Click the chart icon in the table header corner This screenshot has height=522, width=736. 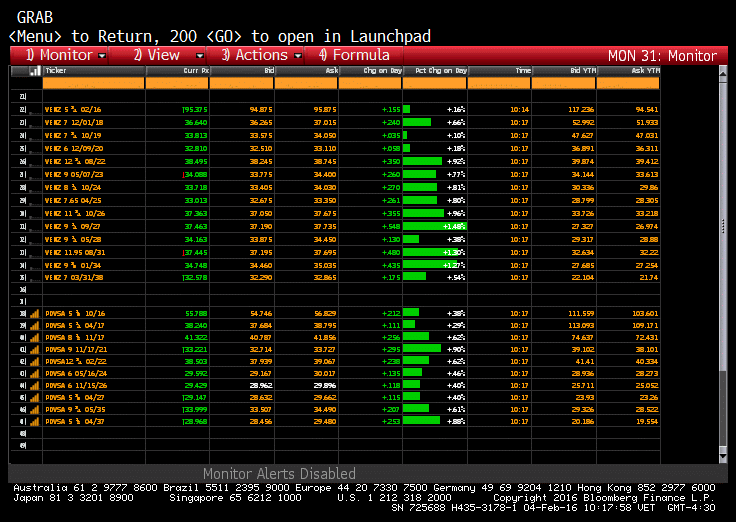click(x=35, y=71)
